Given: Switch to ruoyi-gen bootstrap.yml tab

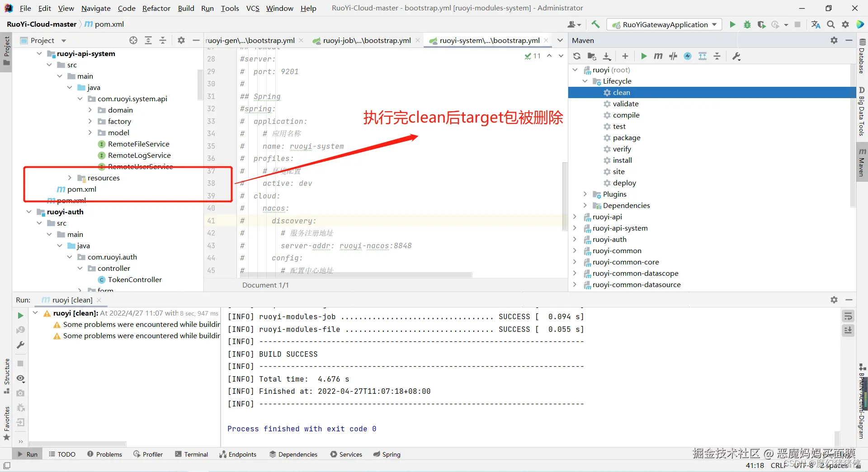Looking at the screenshot, I should [x=250, y=40].
